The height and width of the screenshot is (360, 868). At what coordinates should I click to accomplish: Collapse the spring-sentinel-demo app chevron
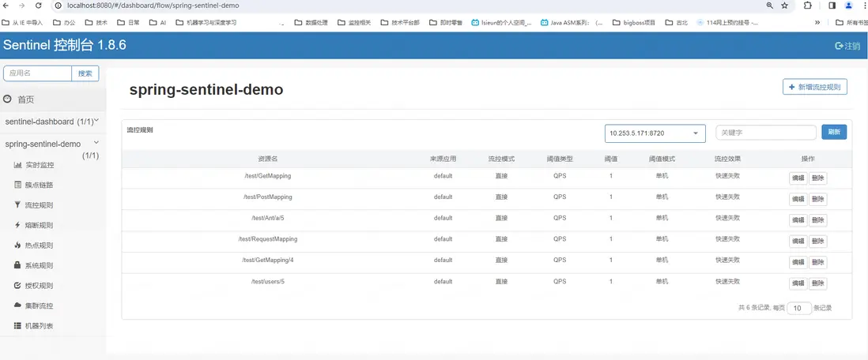click(96, 143)
